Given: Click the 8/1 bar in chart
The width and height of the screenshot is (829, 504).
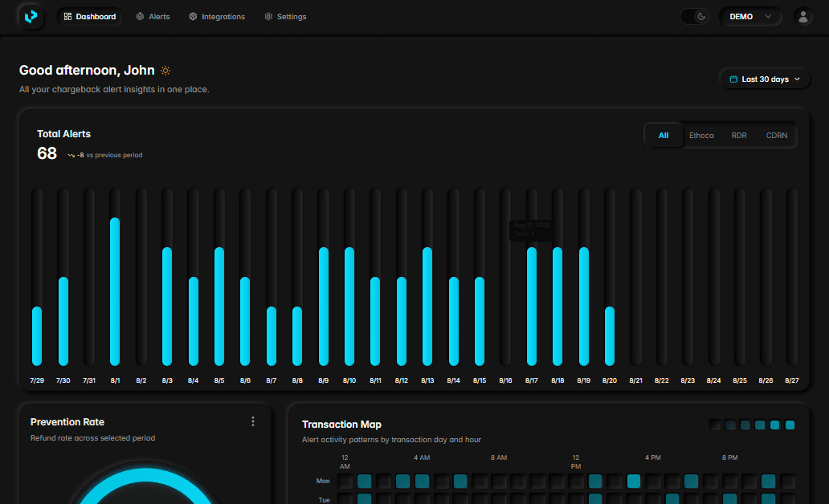Looking at the screenshot, I should pos(115,291).
